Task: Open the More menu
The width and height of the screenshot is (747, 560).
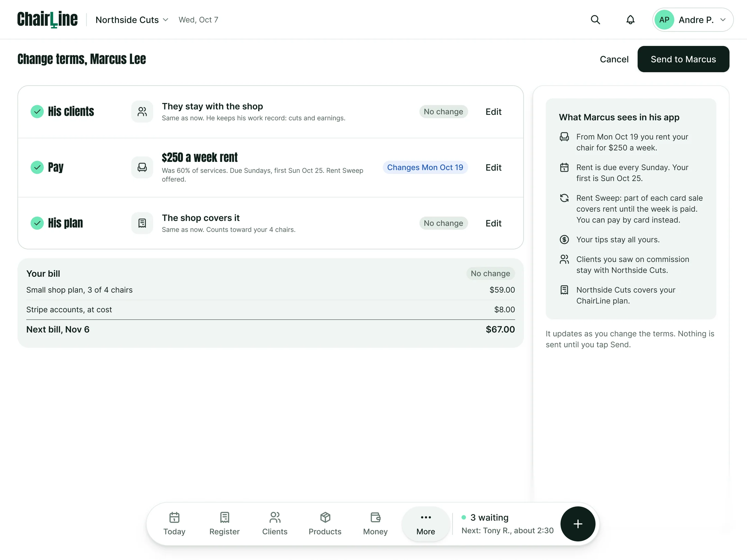Action: tap(426, 524)
